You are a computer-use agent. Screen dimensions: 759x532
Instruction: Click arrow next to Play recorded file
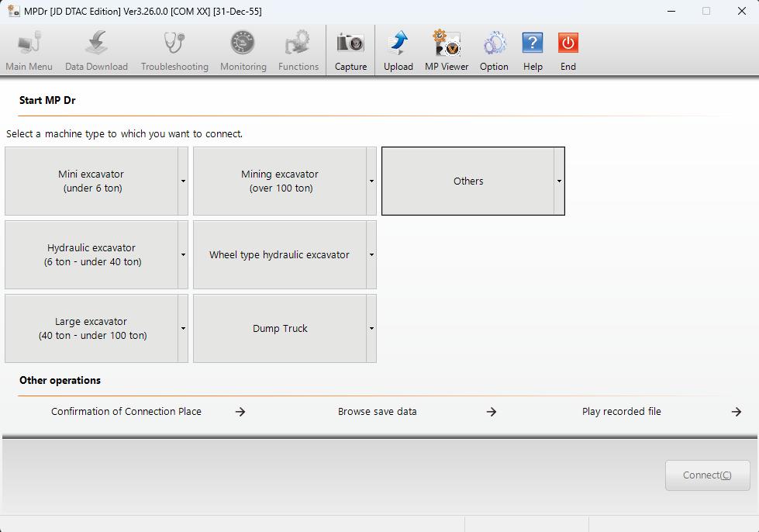[737, 412]
